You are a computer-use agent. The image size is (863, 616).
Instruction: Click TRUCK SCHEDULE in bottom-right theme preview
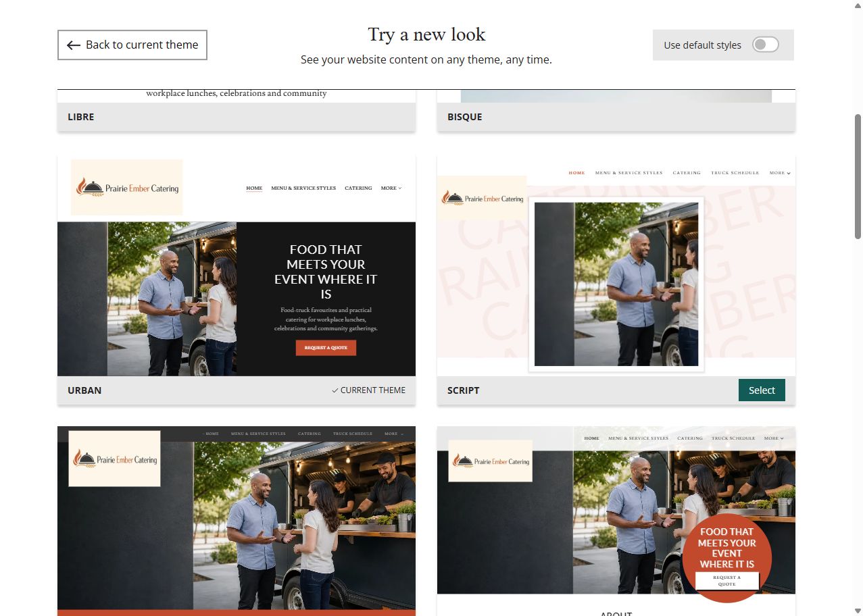(x=733, y=438)
